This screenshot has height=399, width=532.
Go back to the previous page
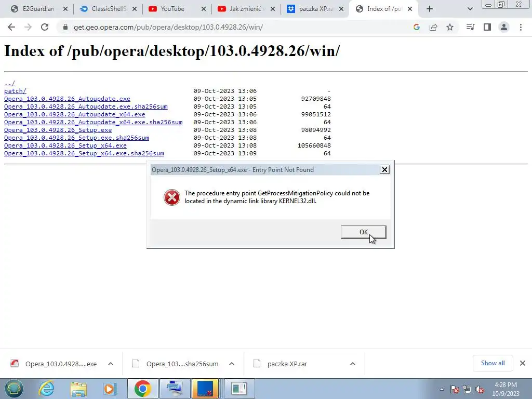pos(11,27)
